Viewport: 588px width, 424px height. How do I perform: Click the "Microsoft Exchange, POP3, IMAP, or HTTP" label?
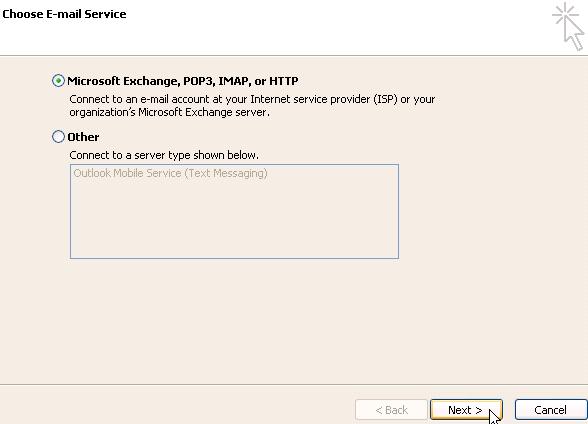(x=183, y=81)
